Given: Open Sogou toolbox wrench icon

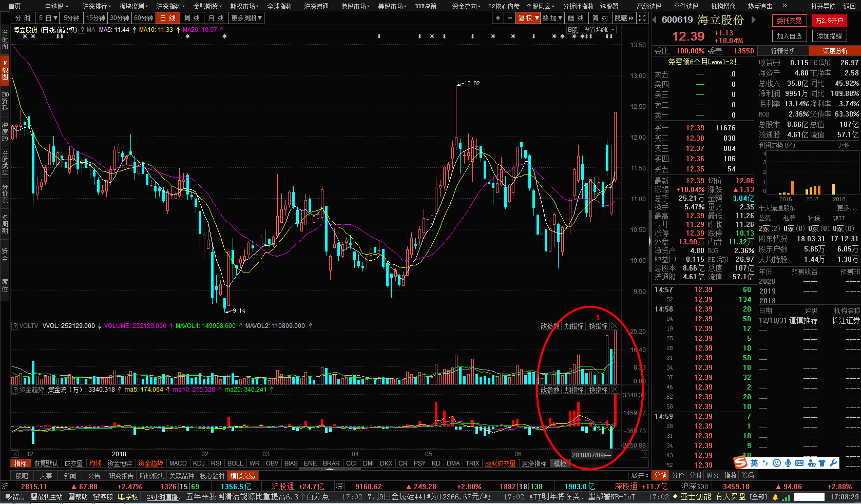Looking at the screenshot, I should click(x=833, y=463).
